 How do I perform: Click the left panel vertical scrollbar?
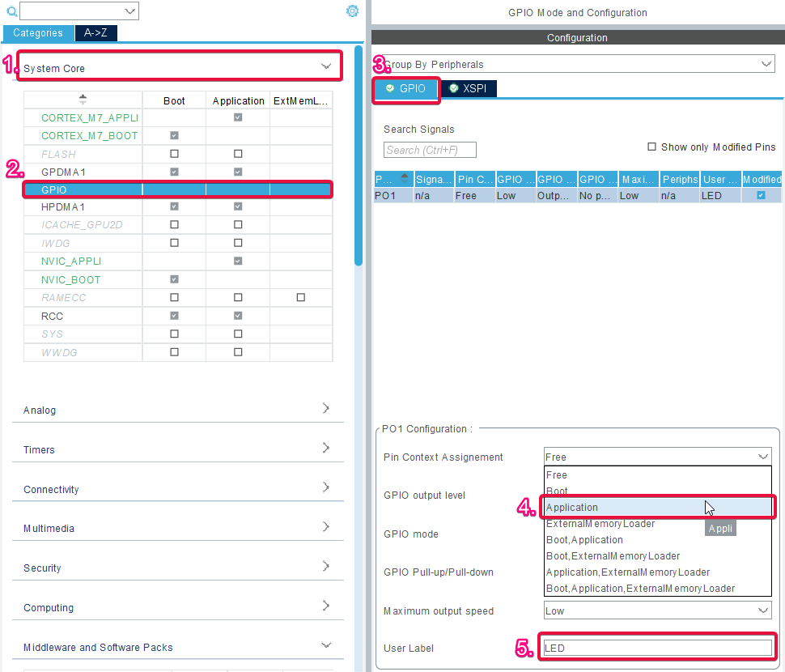point(358,155)
